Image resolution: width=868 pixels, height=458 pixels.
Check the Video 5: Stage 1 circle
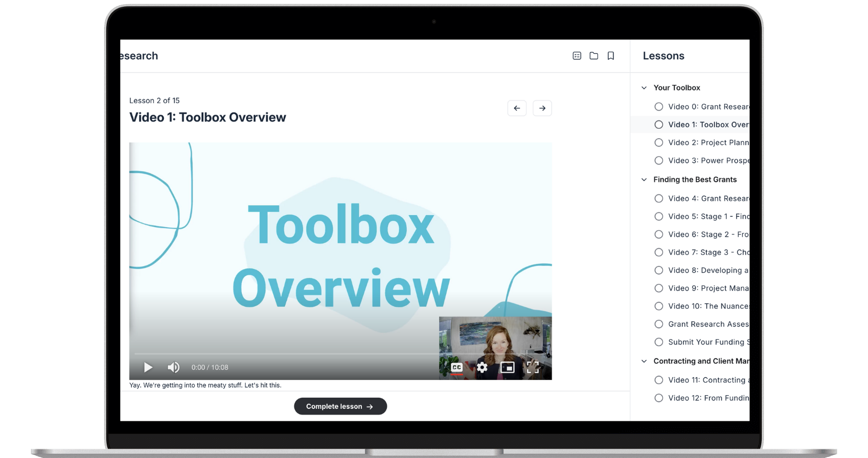point(659,217)
